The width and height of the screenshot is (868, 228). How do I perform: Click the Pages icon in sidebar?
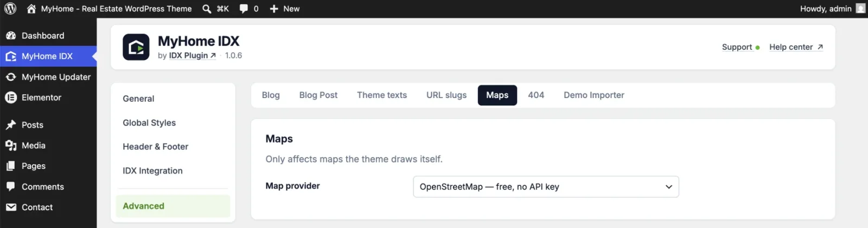coord(11,166)
